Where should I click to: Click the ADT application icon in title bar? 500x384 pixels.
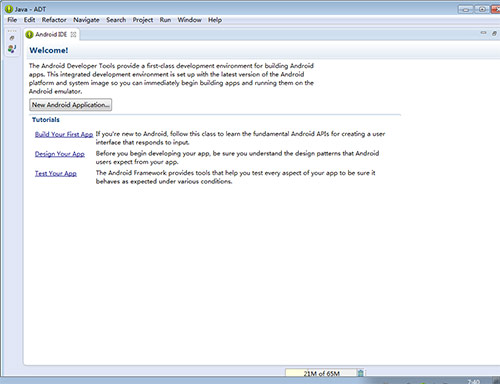tap(9, 9)
